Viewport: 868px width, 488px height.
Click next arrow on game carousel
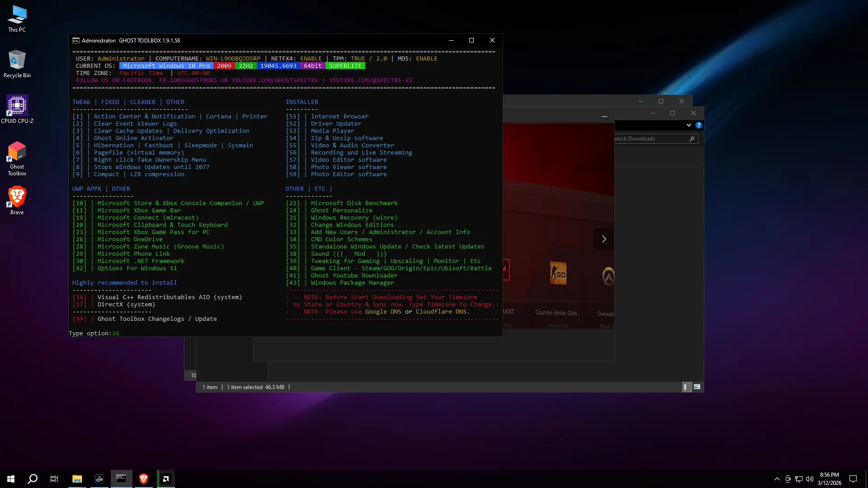click(x=604, y=239)
